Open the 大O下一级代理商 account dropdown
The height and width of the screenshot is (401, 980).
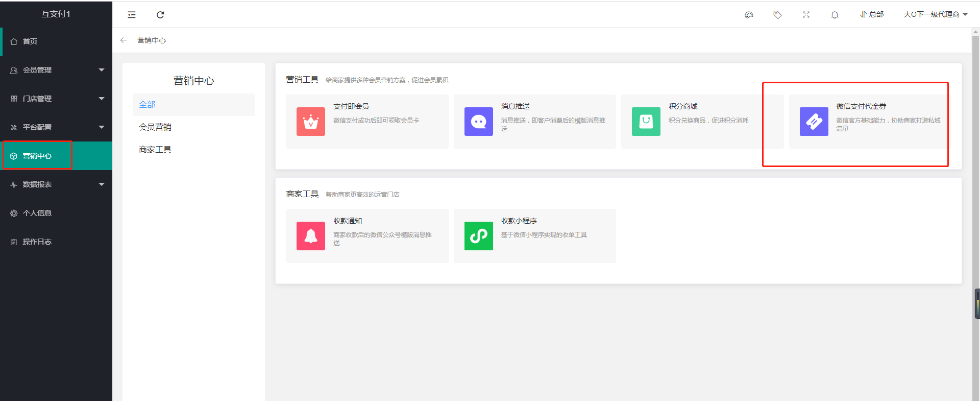click(x=936, y=14)
